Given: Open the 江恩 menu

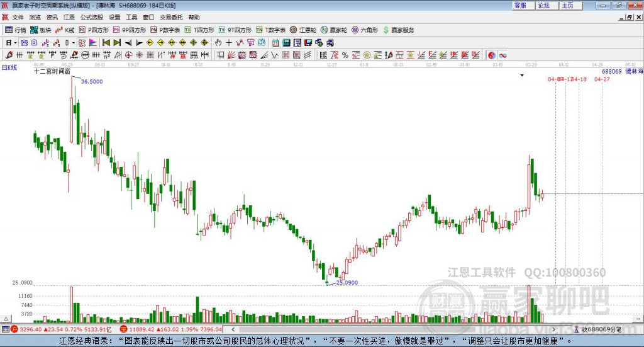Looking at the screenshot, I should [x=69, y=17].
